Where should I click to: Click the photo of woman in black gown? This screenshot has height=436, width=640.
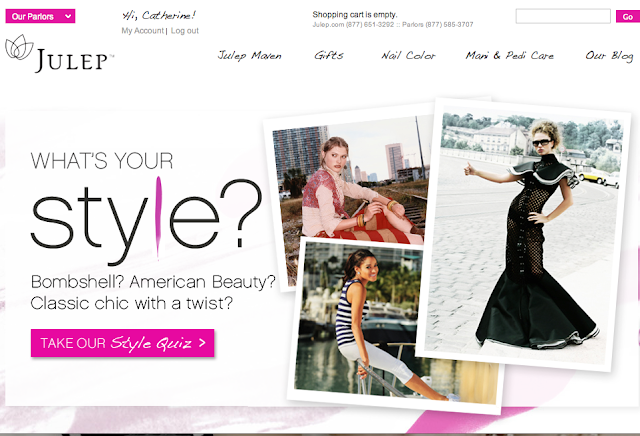[524, 235]
